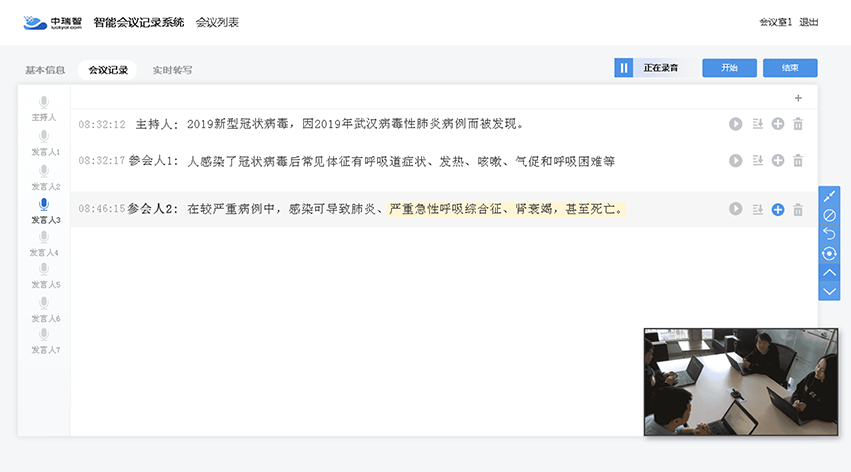Open the 实时转写 tab
The image size is (851, 472).
point(172,70)
